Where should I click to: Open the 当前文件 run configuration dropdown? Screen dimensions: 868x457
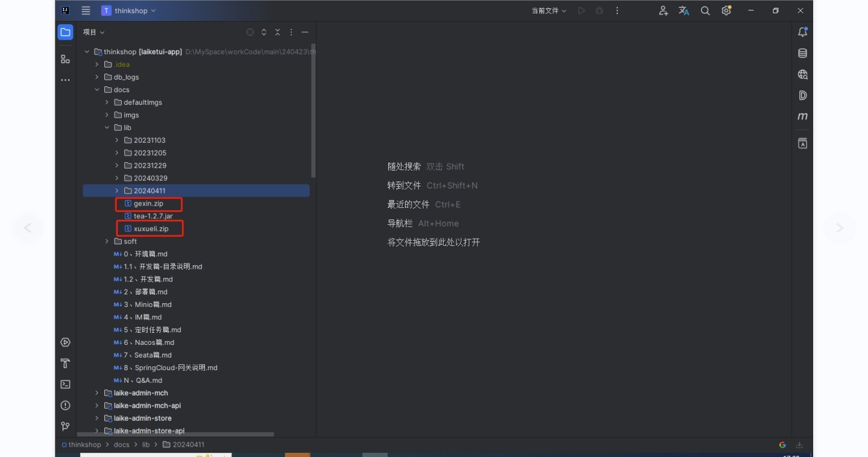point(549,11)
